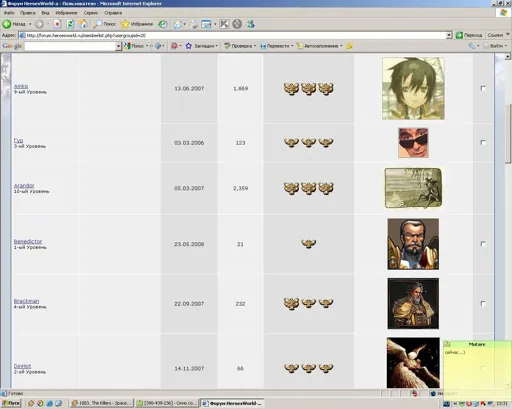Click the Пуск start button
Viewport: 512px width, 409px height.
(11, 403)
